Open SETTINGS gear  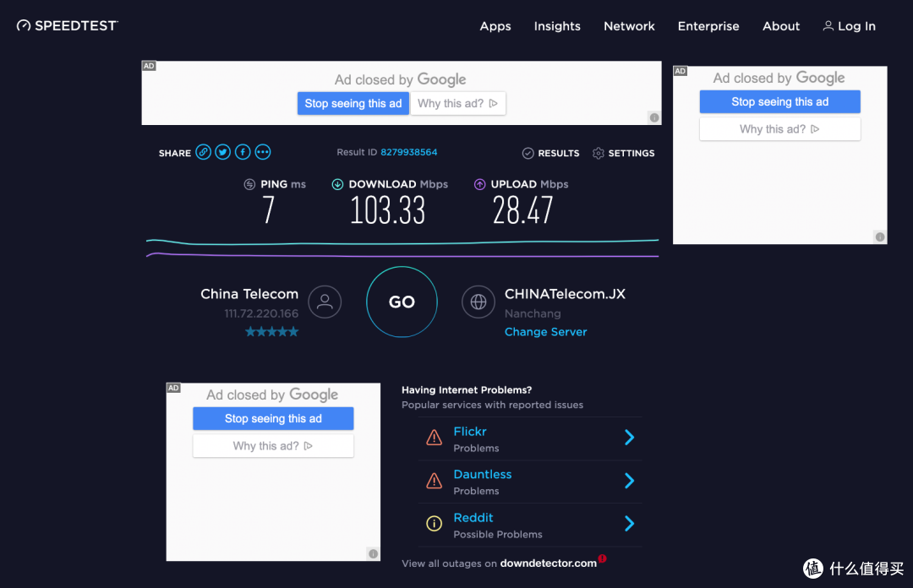pos(623,153)
